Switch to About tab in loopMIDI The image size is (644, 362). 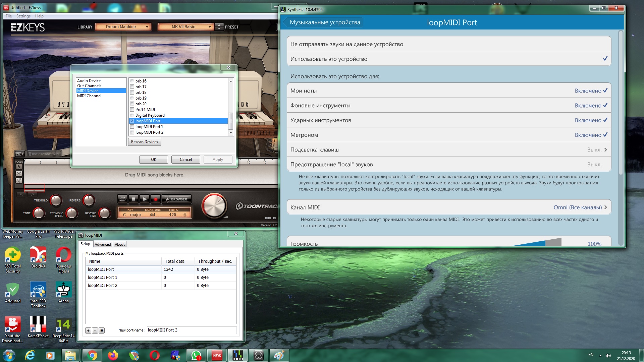120,244
